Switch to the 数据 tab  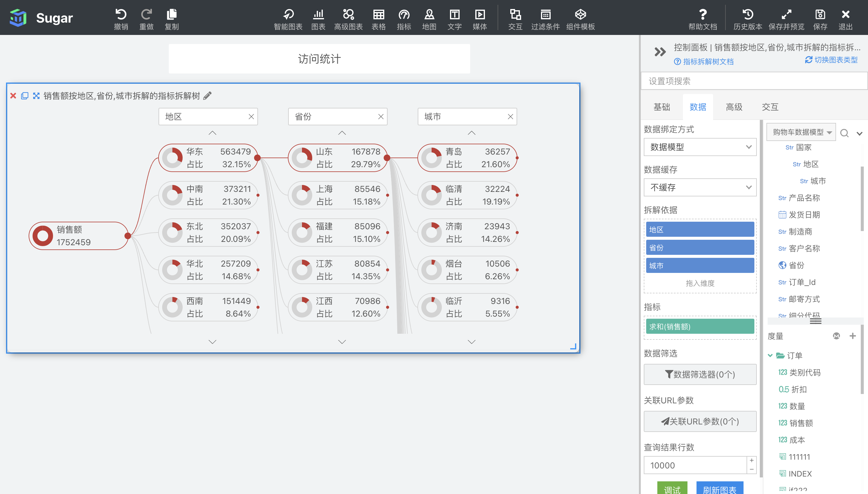click(x=698, y=107)
